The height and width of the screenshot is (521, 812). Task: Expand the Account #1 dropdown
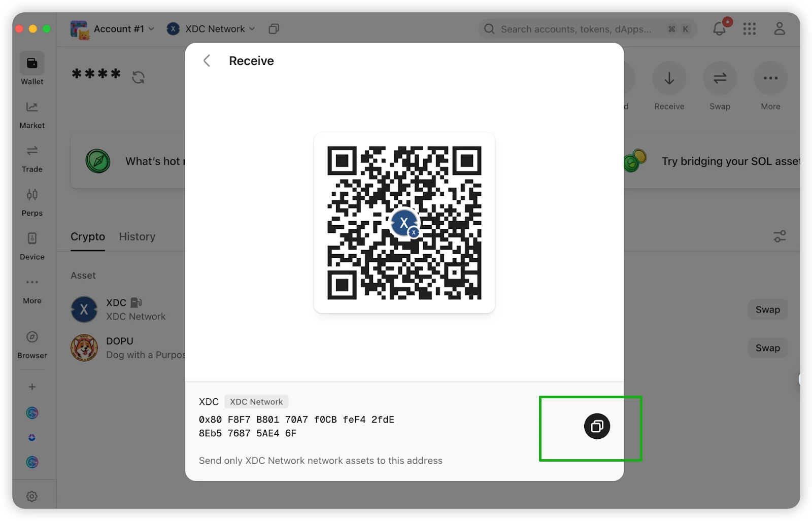pyautogui.click(x=113, y=29)
